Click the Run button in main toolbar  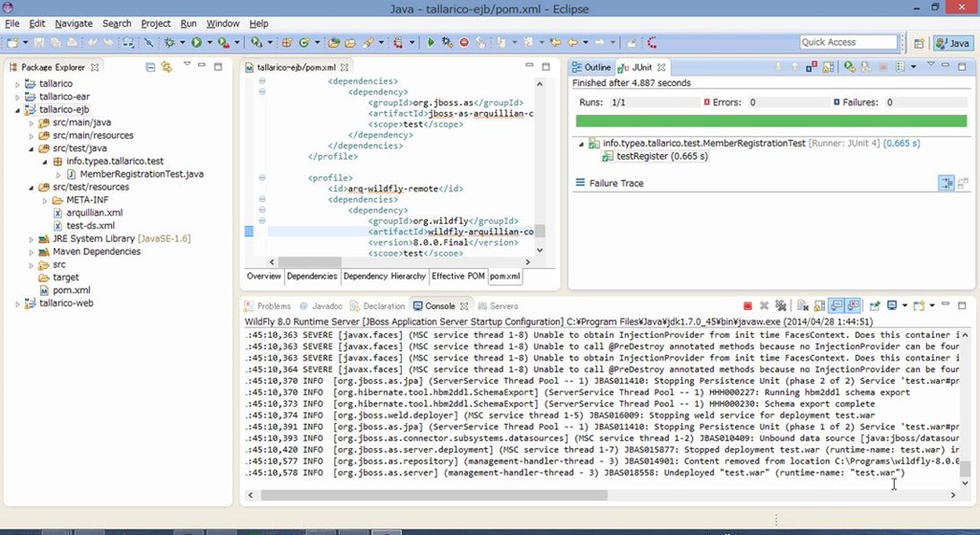(196, 42)
